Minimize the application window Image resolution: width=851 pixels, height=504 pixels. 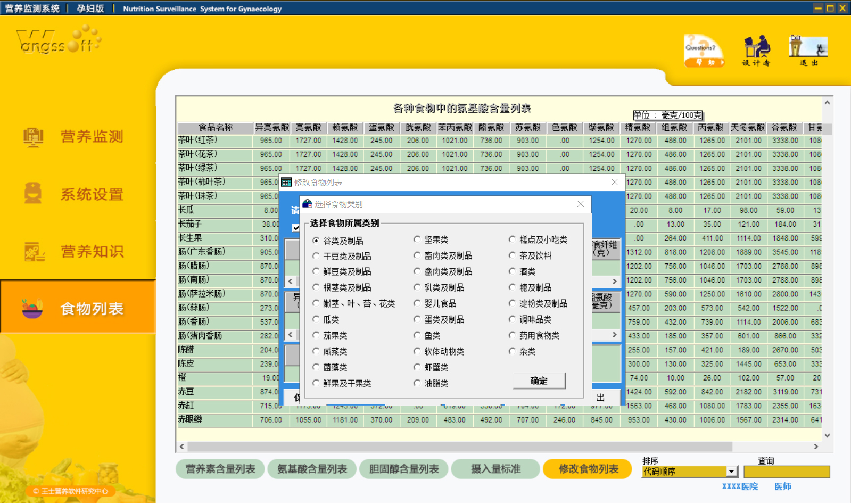819,8
